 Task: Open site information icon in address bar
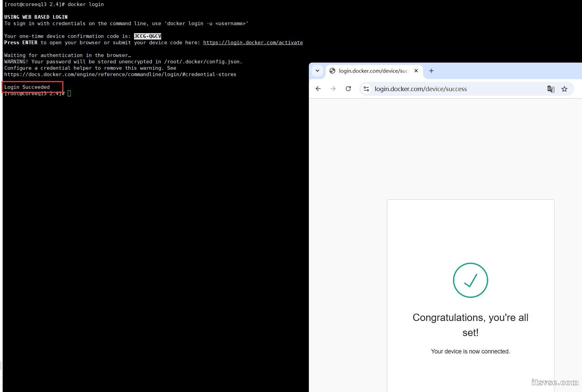tap(366, 89)
